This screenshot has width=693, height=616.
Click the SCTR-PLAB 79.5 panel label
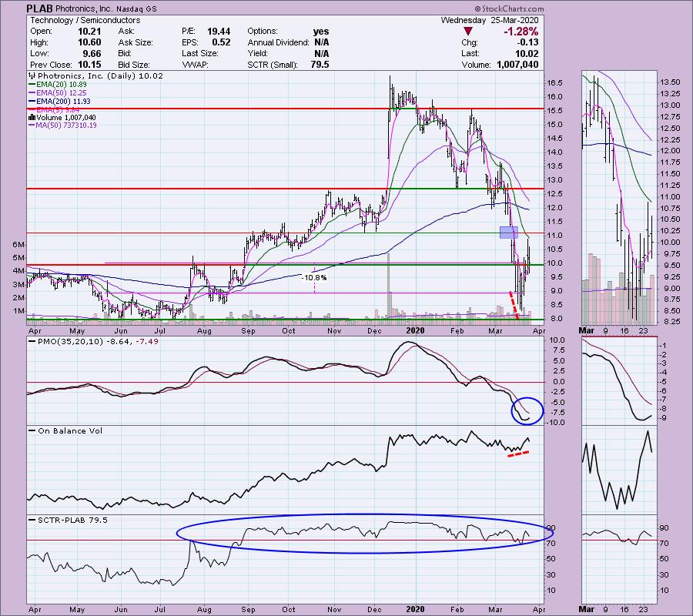[72, 520]
